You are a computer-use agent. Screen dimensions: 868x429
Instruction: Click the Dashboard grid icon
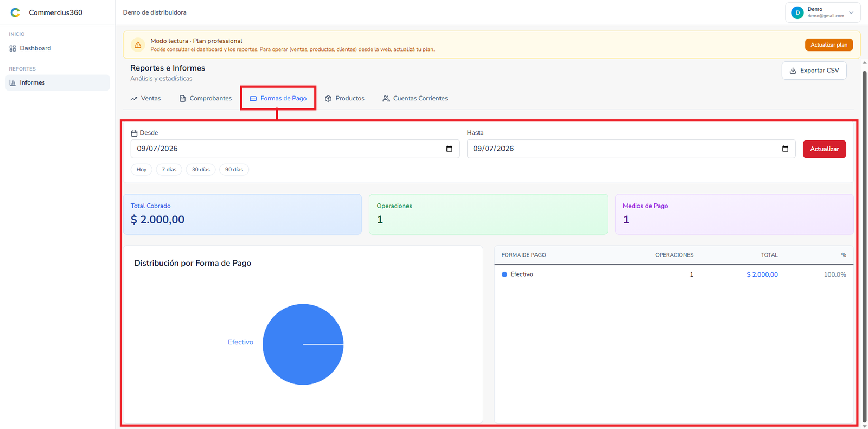12,48
